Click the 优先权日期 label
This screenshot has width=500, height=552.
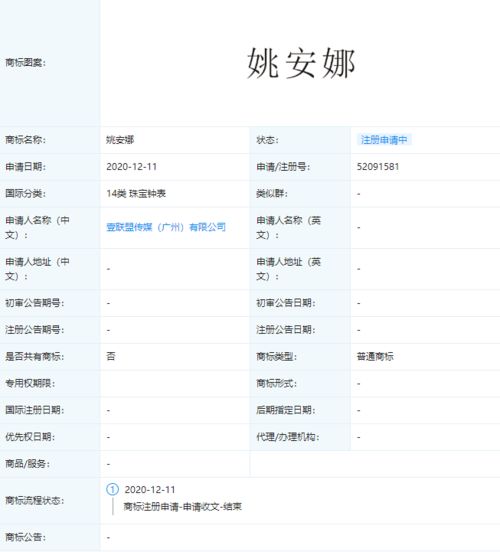coord(30,437)
